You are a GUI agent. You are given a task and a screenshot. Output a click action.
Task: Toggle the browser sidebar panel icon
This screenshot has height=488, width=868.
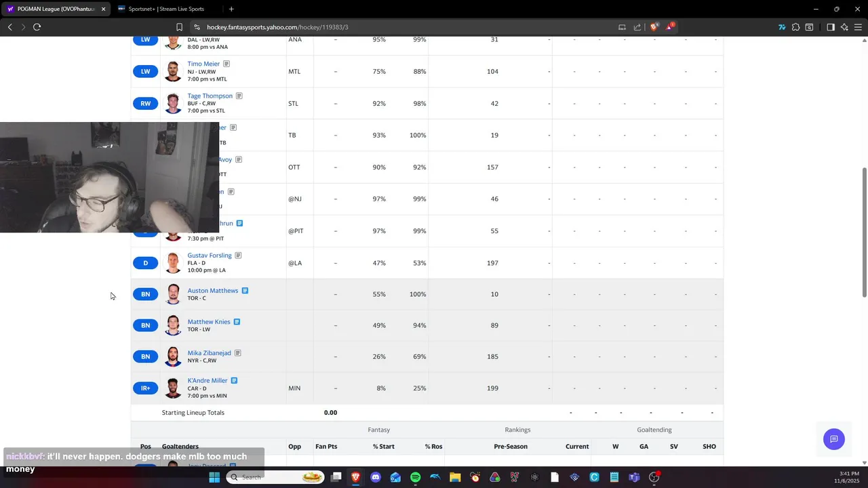830,27
